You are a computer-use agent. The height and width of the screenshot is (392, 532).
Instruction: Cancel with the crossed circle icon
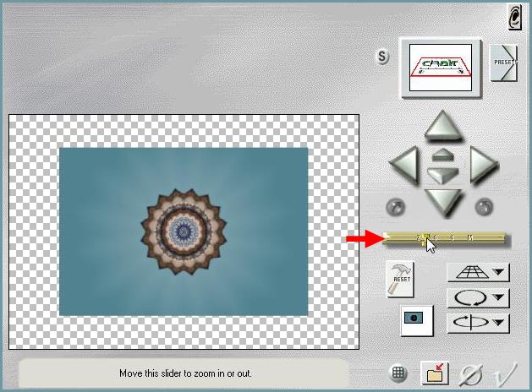point(471,373)
